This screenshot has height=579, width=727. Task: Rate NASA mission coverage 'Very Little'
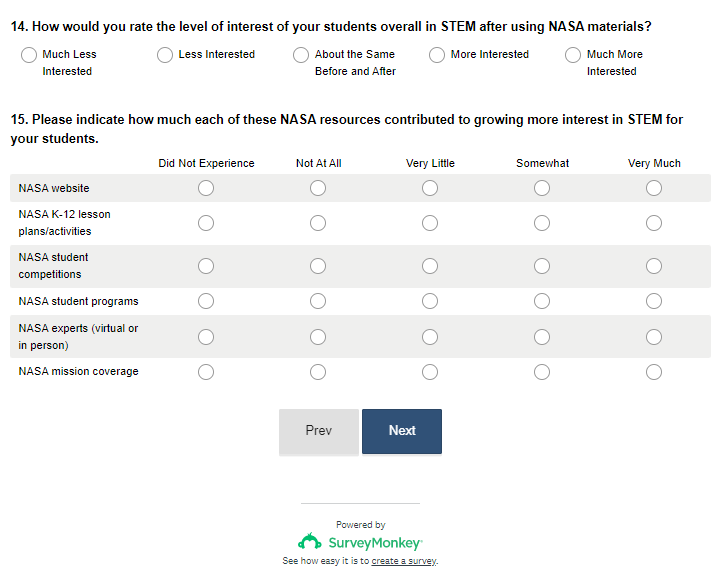click(x=430, y=372)
